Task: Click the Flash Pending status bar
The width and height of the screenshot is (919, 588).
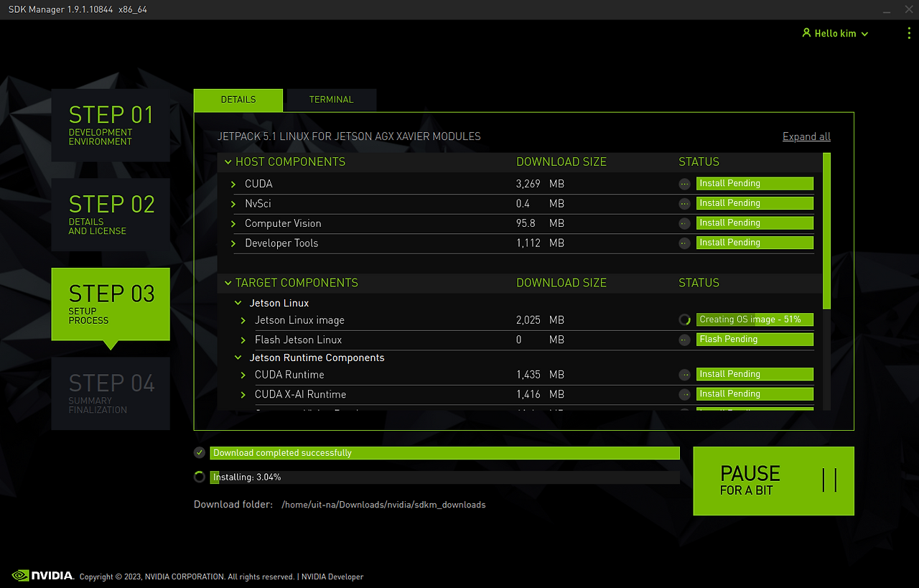Action: pos(755,339)
